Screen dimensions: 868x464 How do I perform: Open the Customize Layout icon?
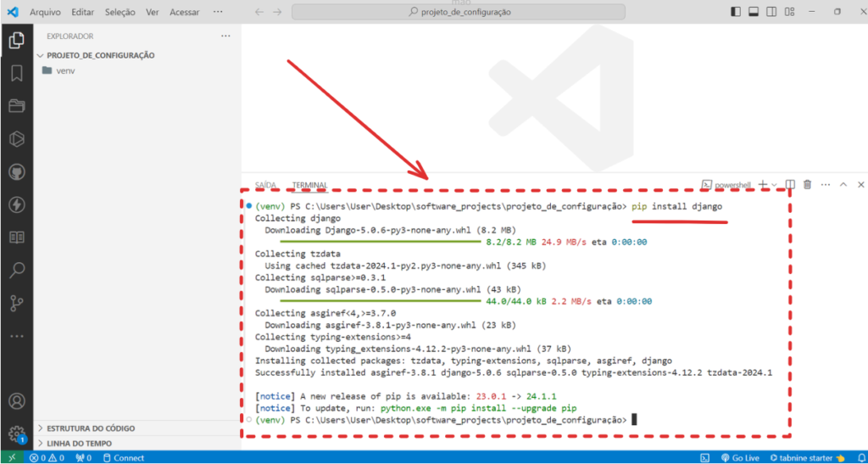pyautogui.click(x=790, y=12)
